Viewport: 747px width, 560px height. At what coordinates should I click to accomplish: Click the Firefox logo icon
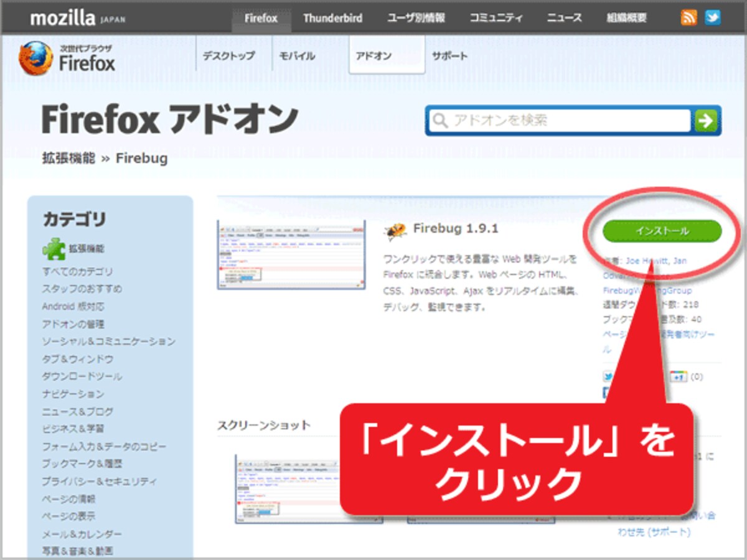coord(35,58)
